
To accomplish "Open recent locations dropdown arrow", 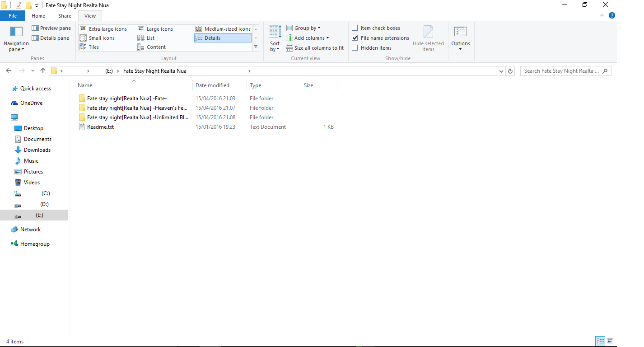I will tap(33, 71).
